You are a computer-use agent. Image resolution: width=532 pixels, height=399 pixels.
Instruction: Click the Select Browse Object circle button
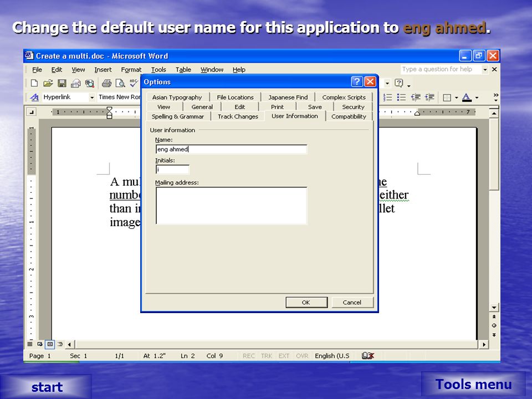coord(494,325)
